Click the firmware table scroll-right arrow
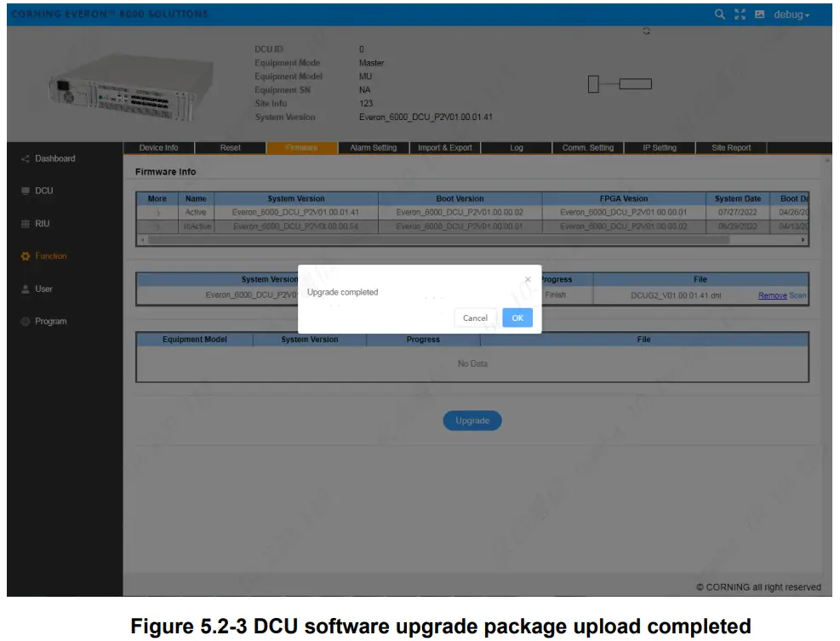840x641 pixels. click(x=803, y=240)
